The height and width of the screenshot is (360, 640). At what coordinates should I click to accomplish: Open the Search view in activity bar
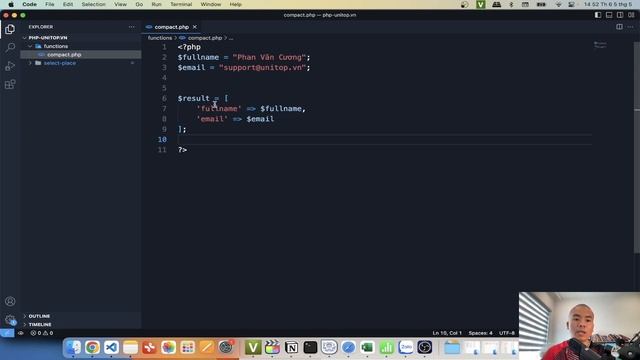[10, 47]
